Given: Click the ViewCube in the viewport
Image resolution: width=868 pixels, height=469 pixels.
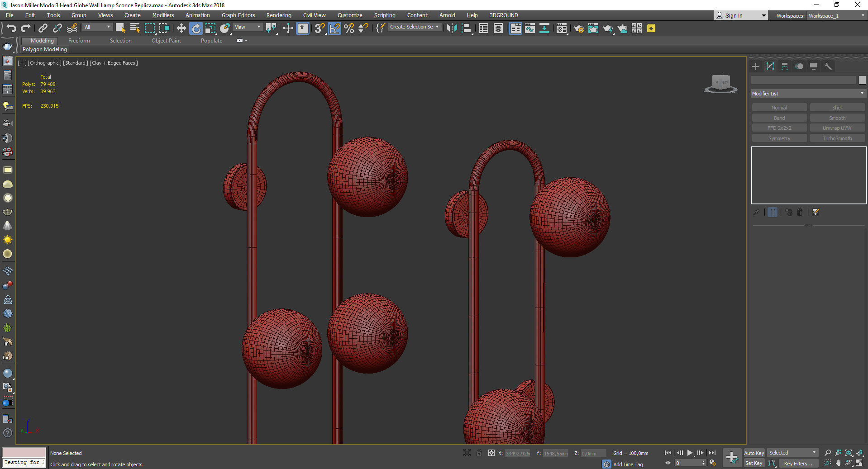Looking at the screenshot, I should (721, 84).
